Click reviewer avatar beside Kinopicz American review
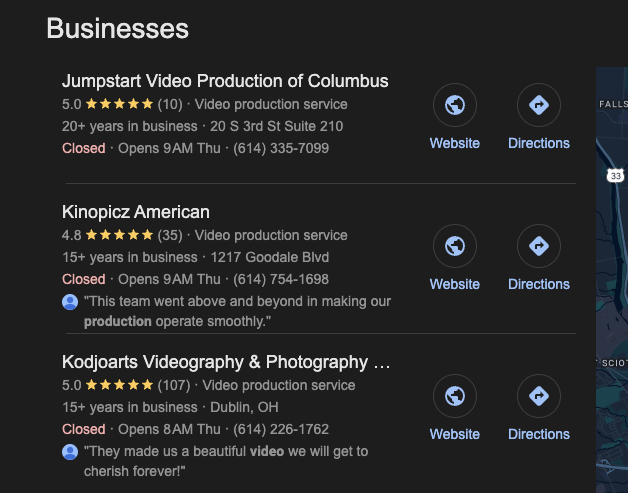628x493 pixels. point(70,302)
